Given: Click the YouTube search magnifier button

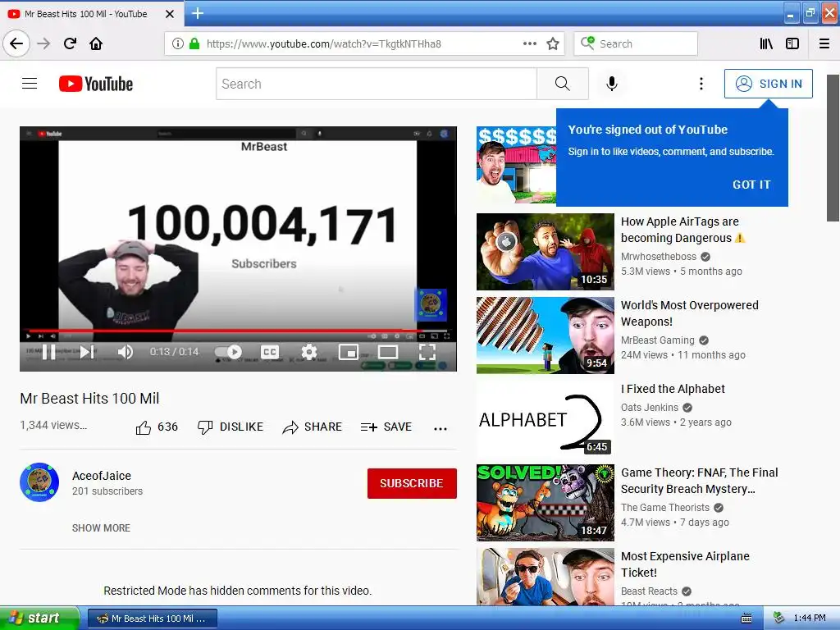Looking at the screenshot, I should coord(563,84).
